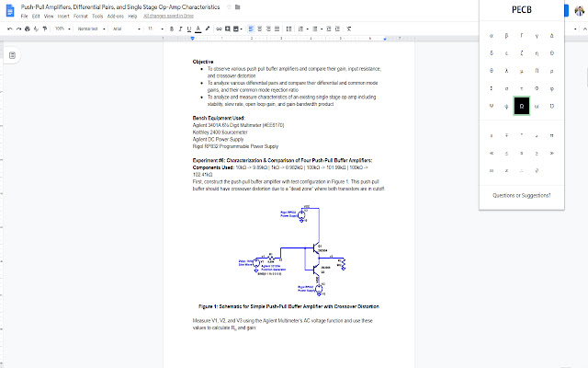Screen dimensions: 588x368
Task: Insert the lambda symbol
Action: [506, 71]
